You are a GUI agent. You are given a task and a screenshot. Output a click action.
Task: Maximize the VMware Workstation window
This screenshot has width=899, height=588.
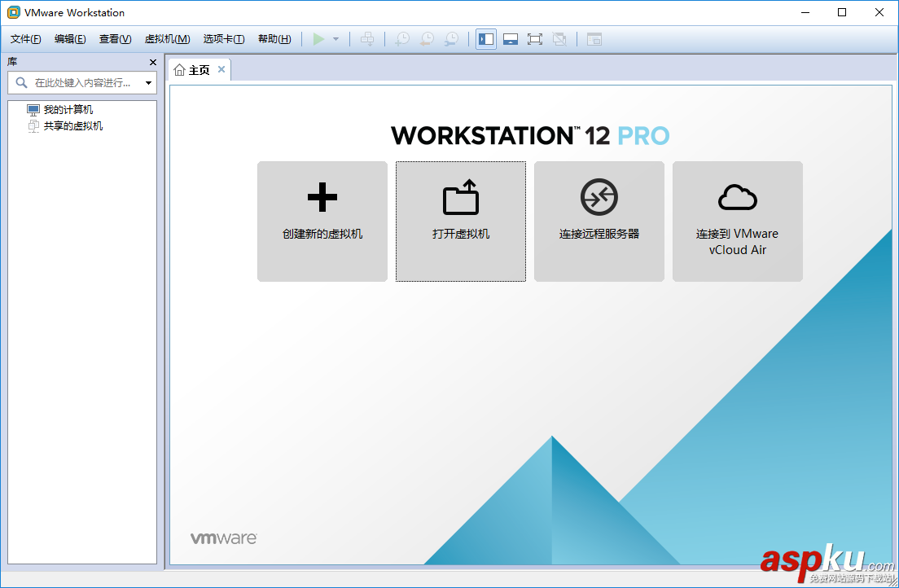pyautogui.click(x=842, y=12)
